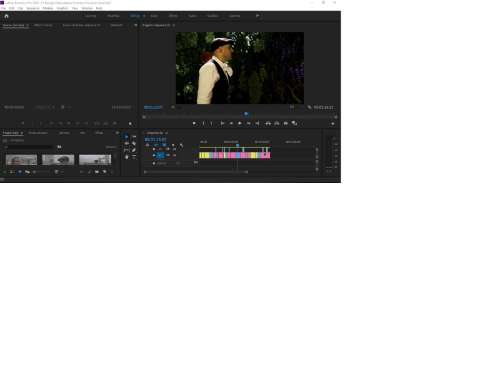
Task: Select the Track Select Forward tool
Action: (134, 137)
